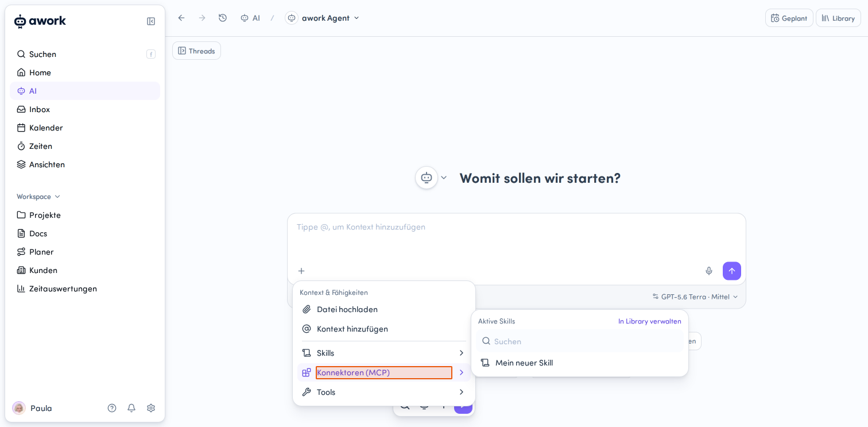This screenshot has height=427, width=868.
Task: Click the plus icon in the prompt box
Action: 301,271
